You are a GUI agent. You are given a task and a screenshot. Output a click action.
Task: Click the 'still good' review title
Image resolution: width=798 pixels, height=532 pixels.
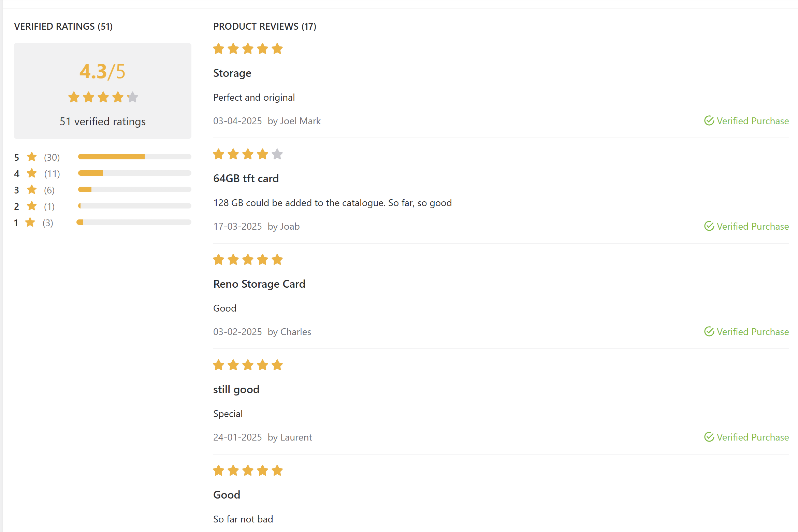tap(236, 389)
